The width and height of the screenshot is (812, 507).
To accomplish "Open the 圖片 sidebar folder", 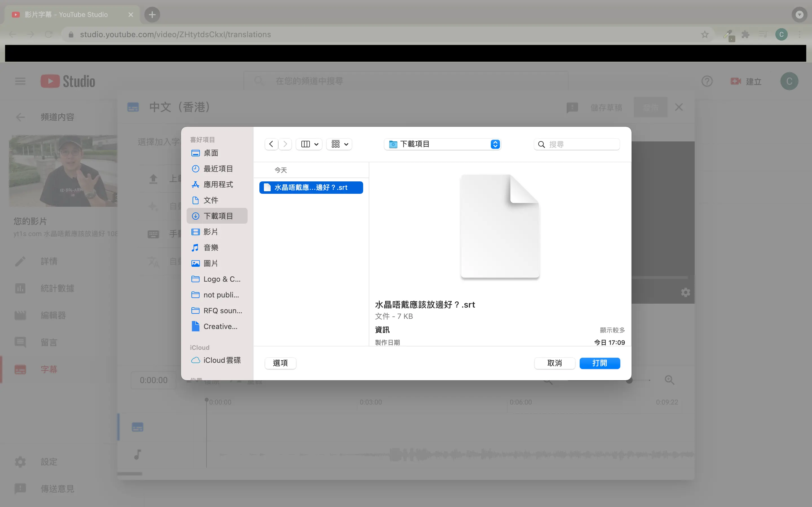I will 211,263.
